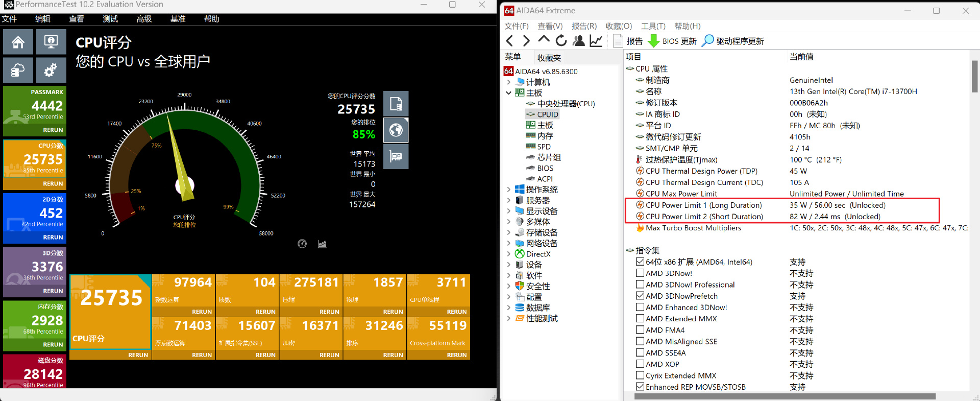Select ACPI item in AIDA64 tree
The height and width of the screenshot is (401, 980).
[x=545, y=179]
